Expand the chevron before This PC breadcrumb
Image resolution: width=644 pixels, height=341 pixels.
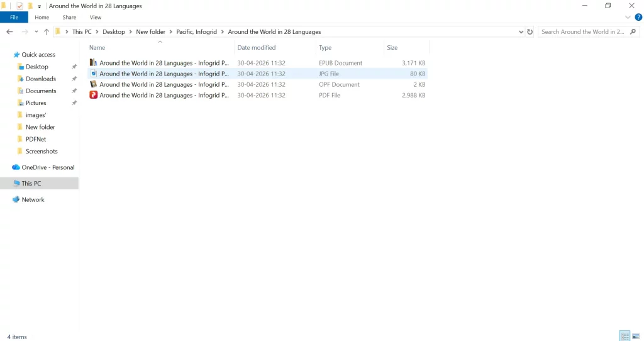pos(67,31)
